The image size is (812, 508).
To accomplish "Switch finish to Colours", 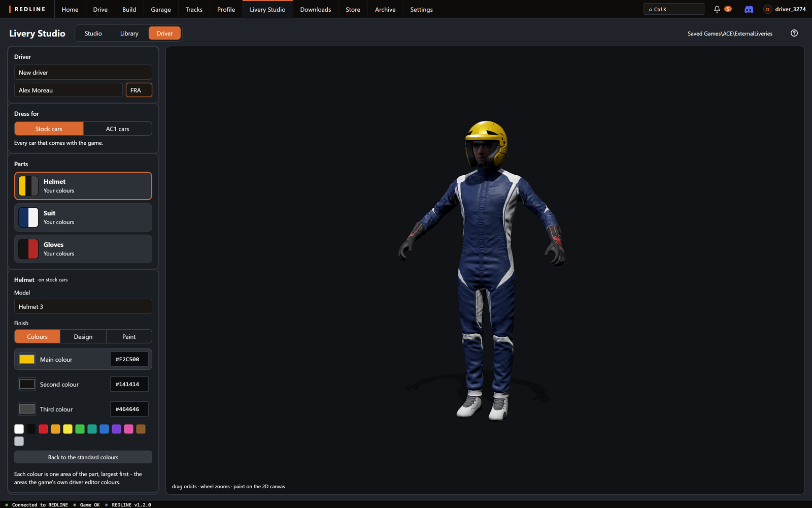I will tap(37, 336).
